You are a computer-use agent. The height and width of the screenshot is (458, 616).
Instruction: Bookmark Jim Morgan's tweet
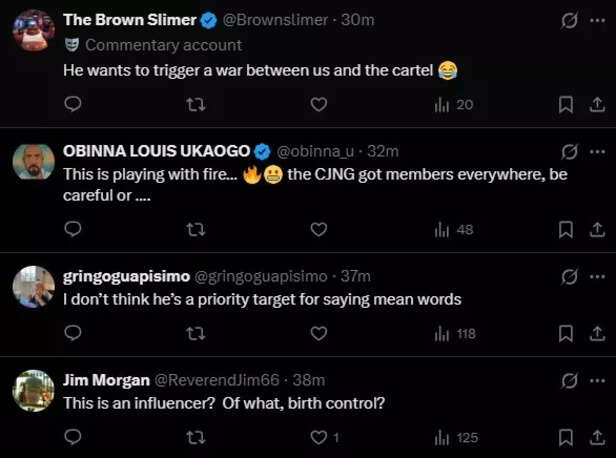click(565, 437)
